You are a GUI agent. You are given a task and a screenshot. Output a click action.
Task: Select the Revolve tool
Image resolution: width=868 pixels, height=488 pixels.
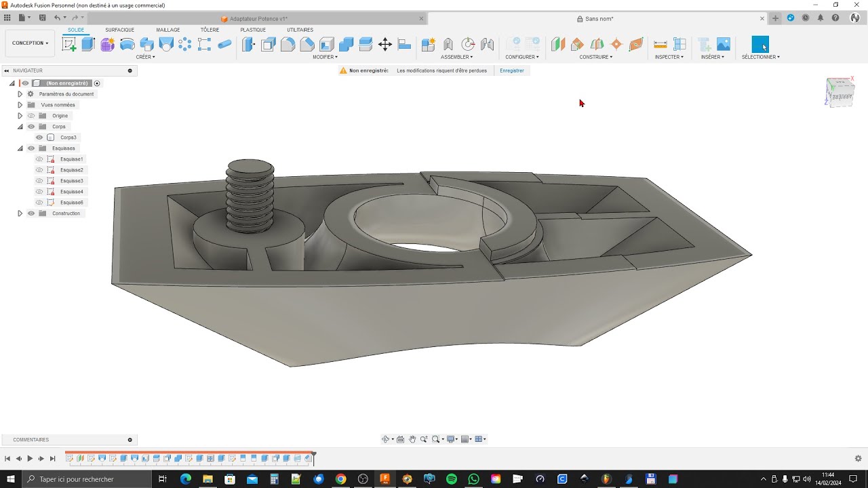click(x=127, y=45)
